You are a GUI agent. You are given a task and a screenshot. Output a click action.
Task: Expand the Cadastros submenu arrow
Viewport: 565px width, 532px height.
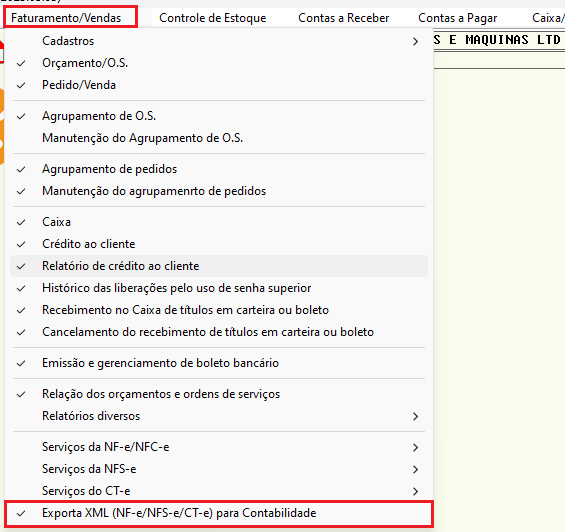[x=415, y=41]
